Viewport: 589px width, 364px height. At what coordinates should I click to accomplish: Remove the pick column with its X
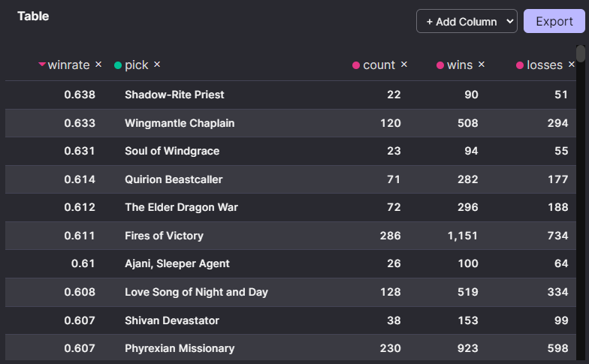coord(157,65)
